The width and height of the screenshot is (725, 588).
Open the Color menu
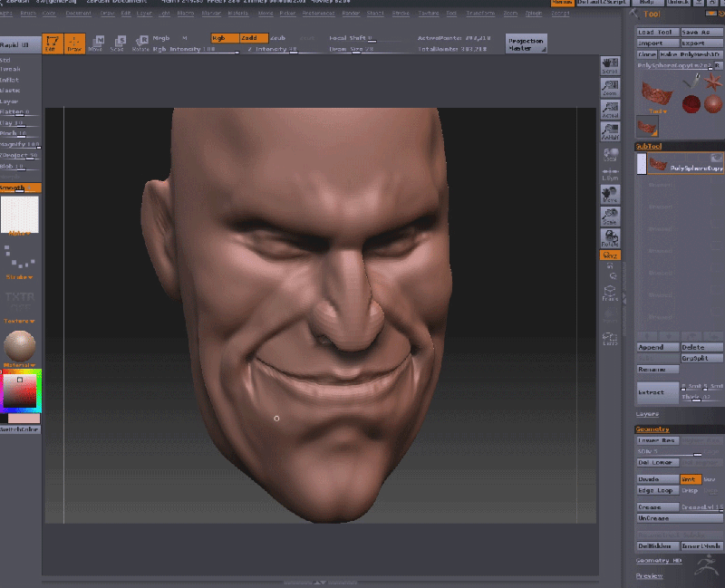(49, 14)
